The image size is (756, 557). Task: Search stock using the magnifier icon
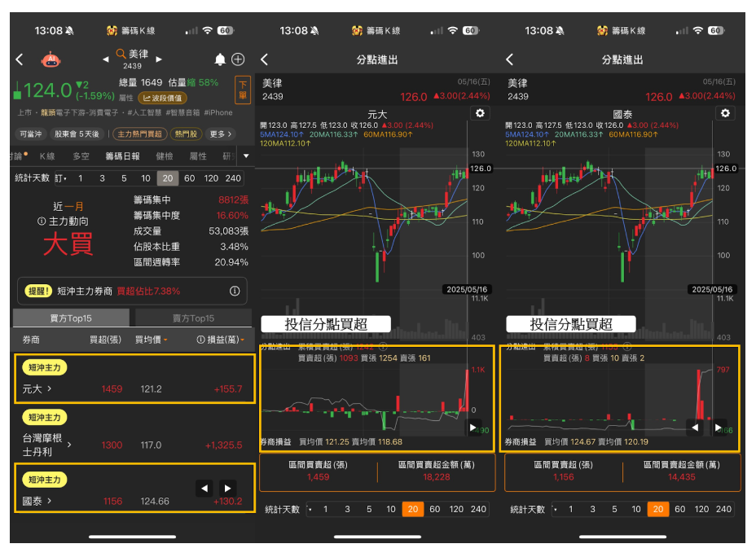point(121,54)
